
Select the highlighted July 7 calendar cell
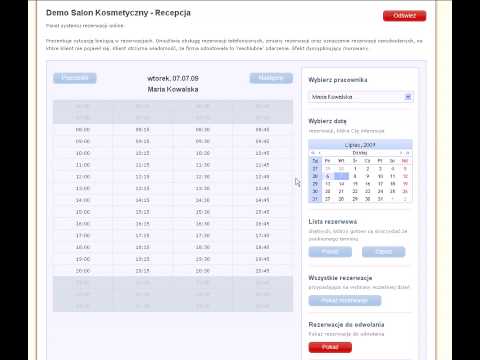342,176
